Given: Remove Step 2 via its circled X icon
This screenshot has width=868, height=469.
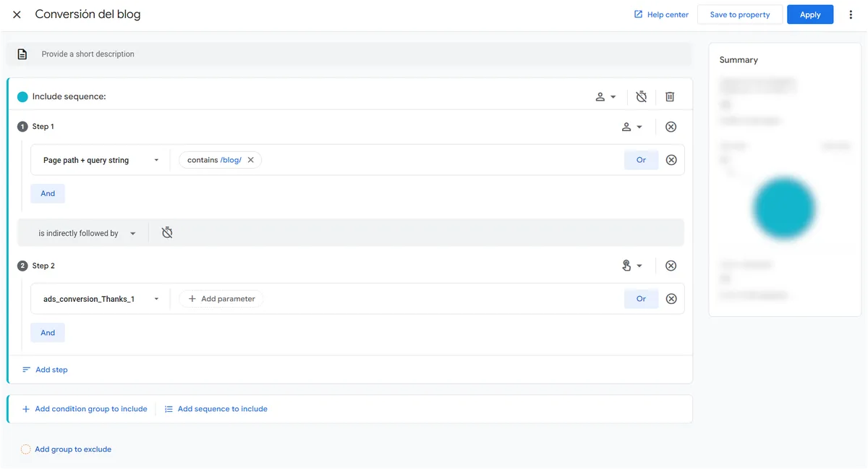Looking at the screenshot, I should [x=671, y=265].
